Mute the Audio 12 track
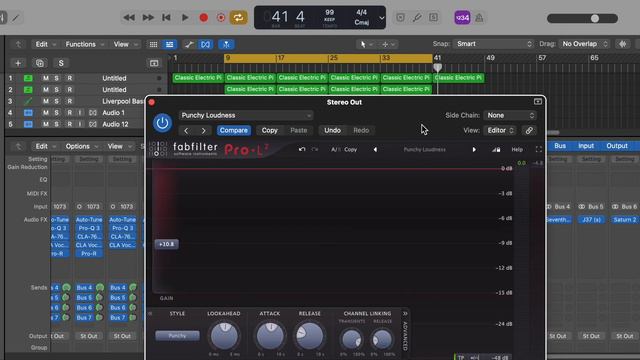The image size is (640, 360). point(46,124)
